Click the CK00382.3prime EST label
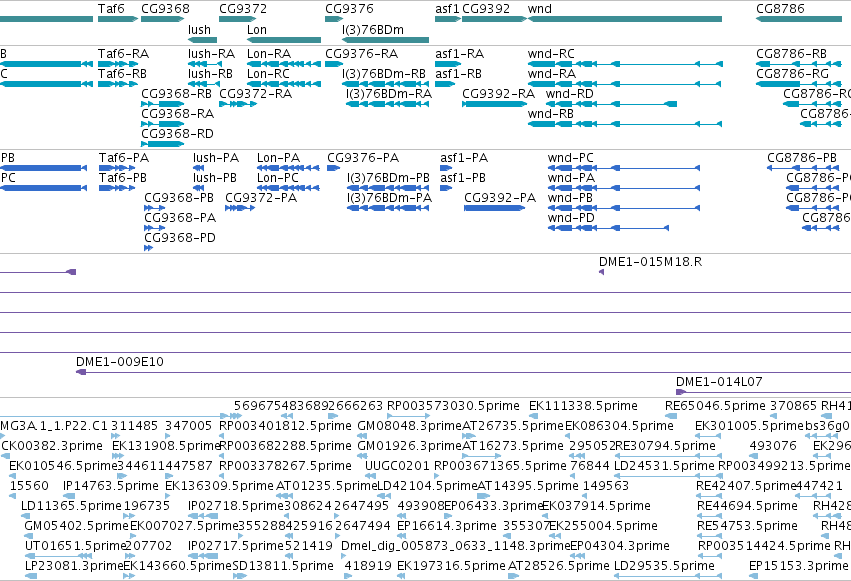 52,446
